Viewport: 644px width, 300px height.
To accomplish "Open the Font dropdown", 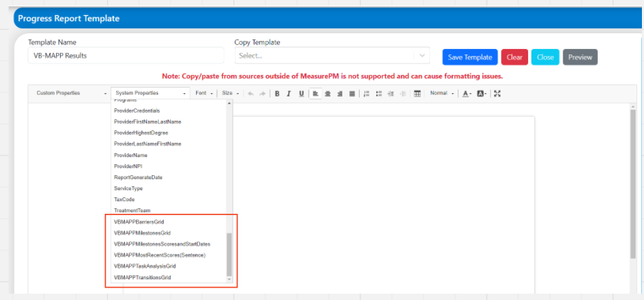I will click(x=204, y=93).
